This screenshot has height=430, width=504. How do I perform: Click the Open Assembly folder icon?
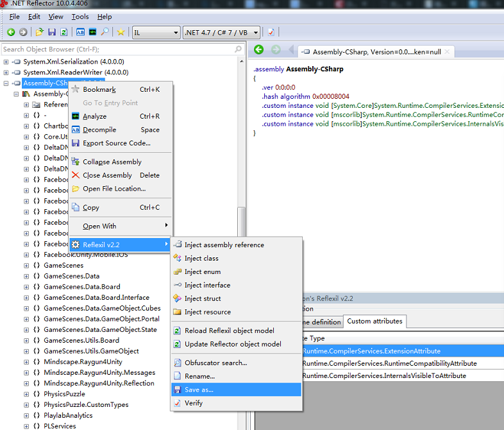click(x=40, y=32)
